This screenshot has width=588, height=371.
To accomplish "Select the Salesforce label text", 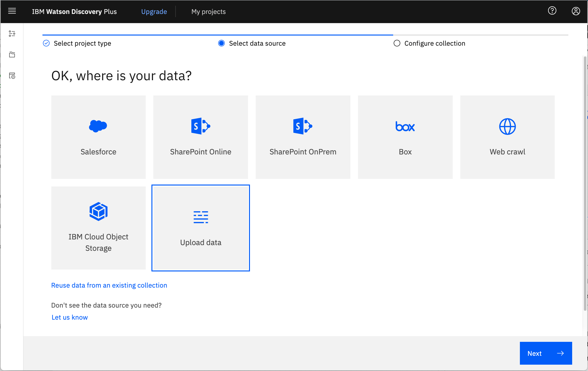I will [99, 152].
